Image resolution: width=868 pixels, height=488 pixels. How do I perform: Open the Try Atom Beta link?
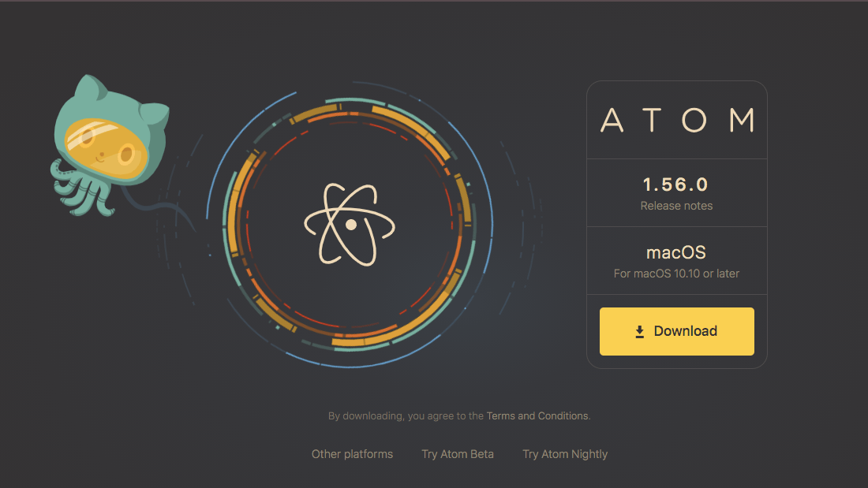[457, 454]
